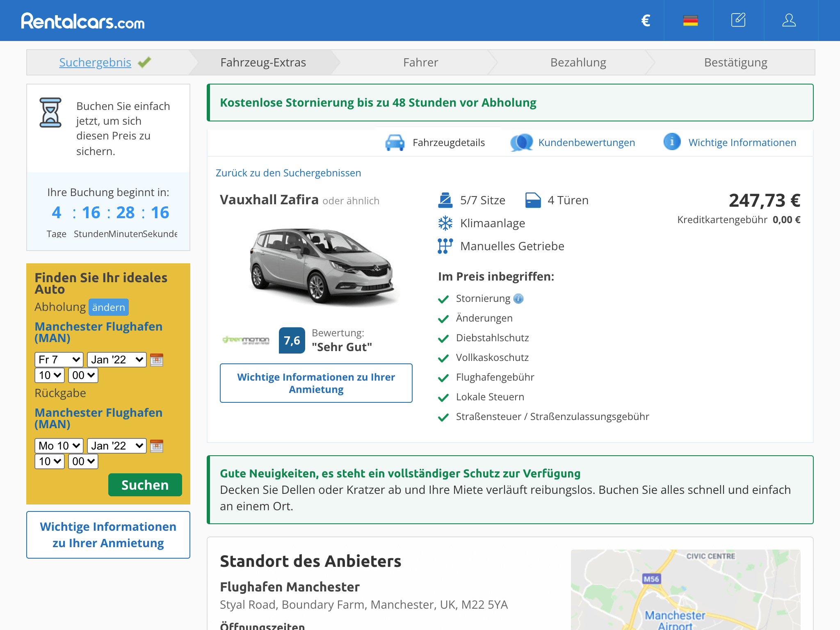Screen dimensions: 840x630
Task: Open sidebar Wichtige Informationen zu Ihrer Anmietung
Action: pyautogui.click(x=108, y=535)
